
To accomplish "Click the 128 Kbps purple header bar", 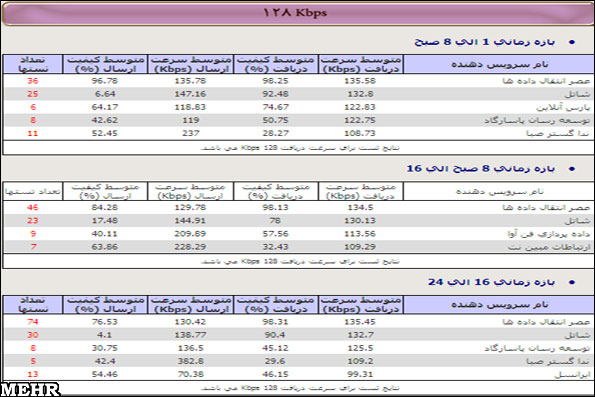I will pyautogui.click(x=298, y=13).
